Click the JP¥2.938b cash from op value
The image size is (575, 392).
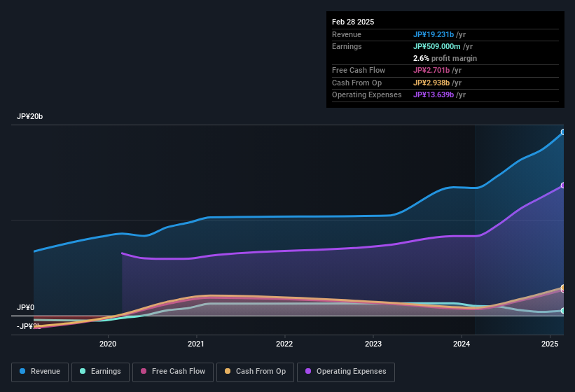pos(431,83)
